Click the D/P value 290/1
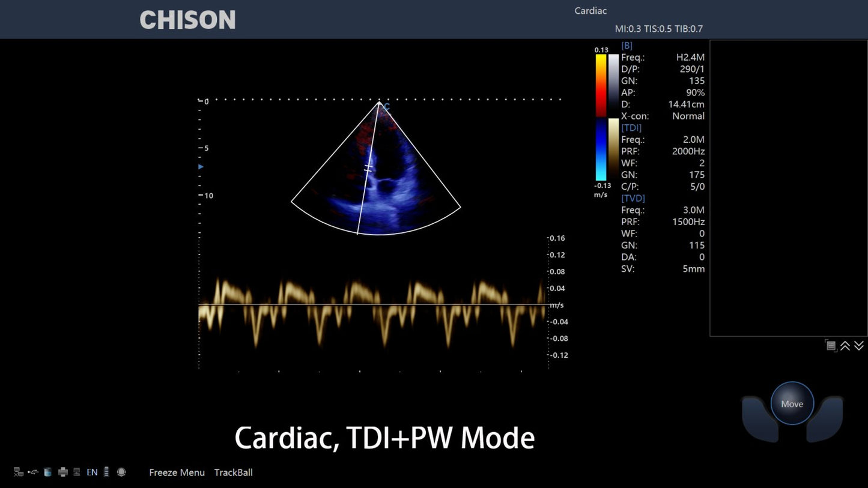The width and height of the screenshot is (868, 488). [693, 69]
